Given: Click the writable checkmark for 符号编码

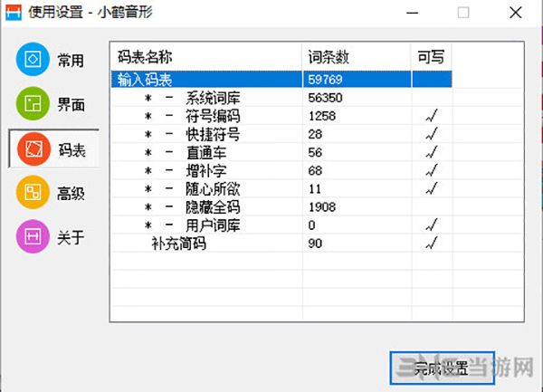Looking at the screenshot, I should point(432,116).
